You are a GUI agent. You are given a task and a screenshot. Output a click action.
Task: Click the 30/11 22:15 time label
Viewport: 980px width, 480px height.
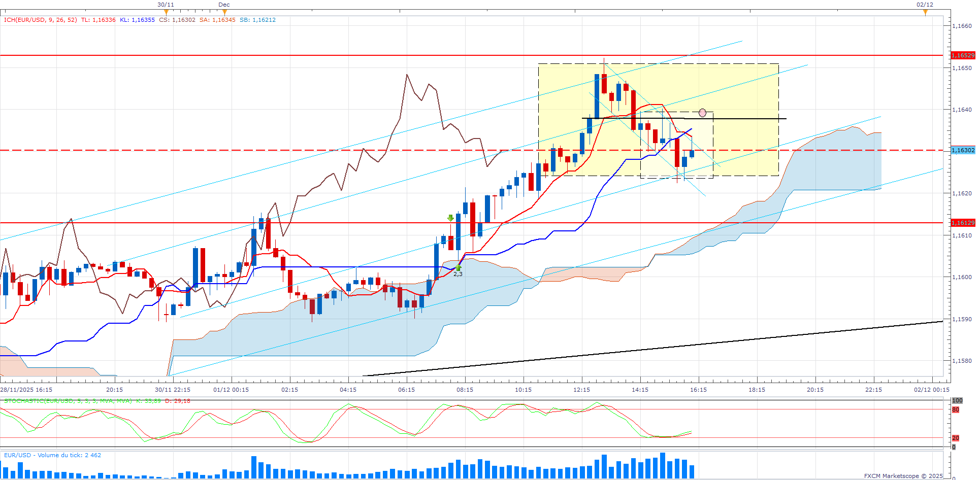coord(173,390)
